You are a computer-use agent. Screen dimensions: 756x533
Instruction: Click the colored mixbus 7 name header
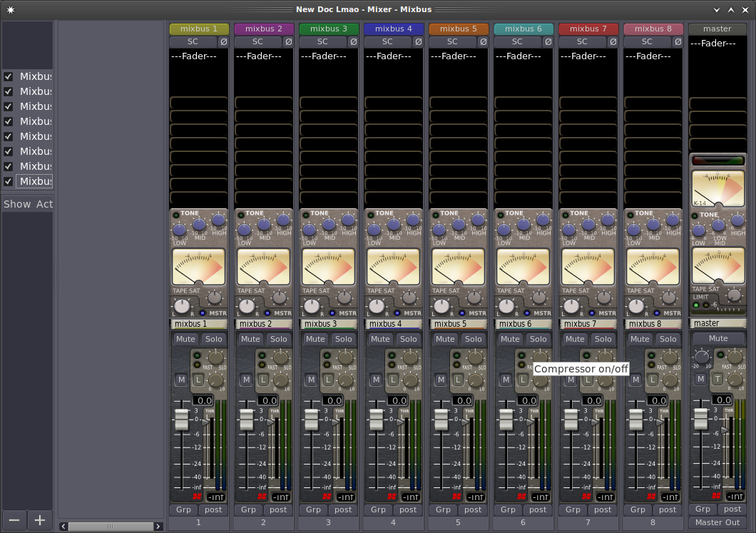tap(588, 29)
